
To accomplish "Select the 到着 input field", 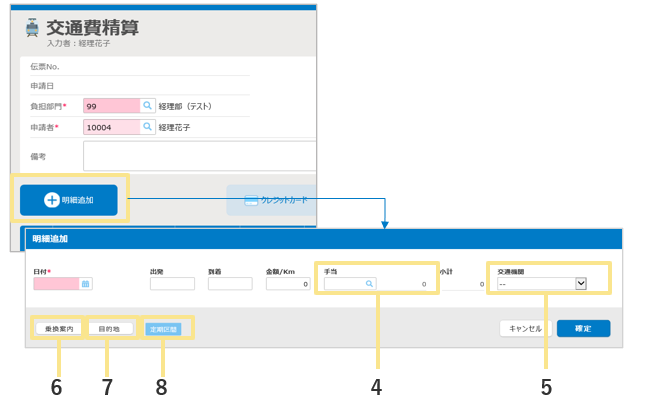I will pyautogui.click(x=229, y=284).
